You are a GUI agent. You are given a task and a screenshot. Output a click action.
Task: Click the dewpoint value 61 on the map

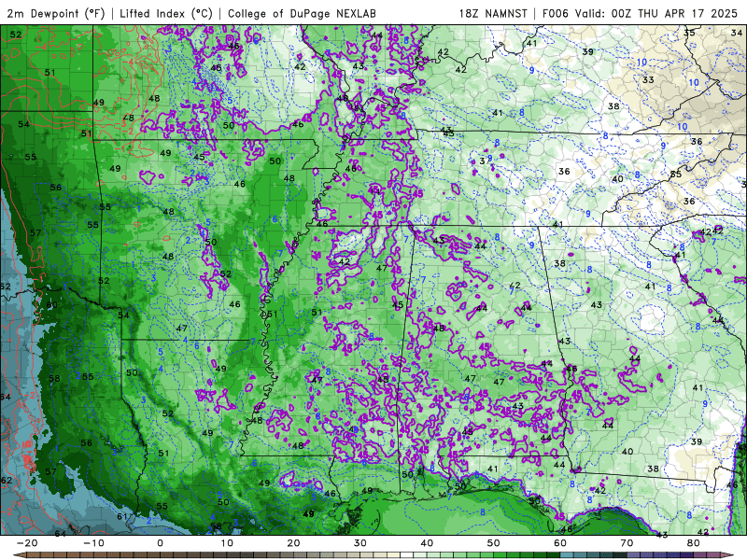(x=122, y=517)
